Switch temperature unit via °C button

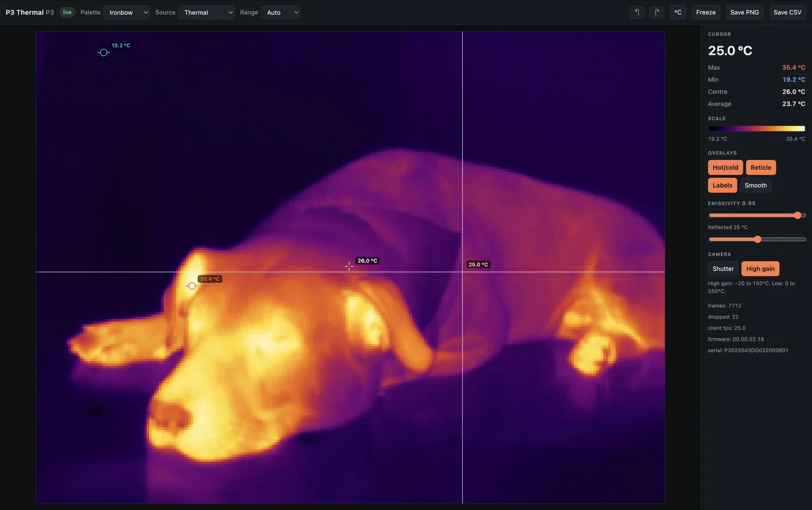tap(678, 12)
